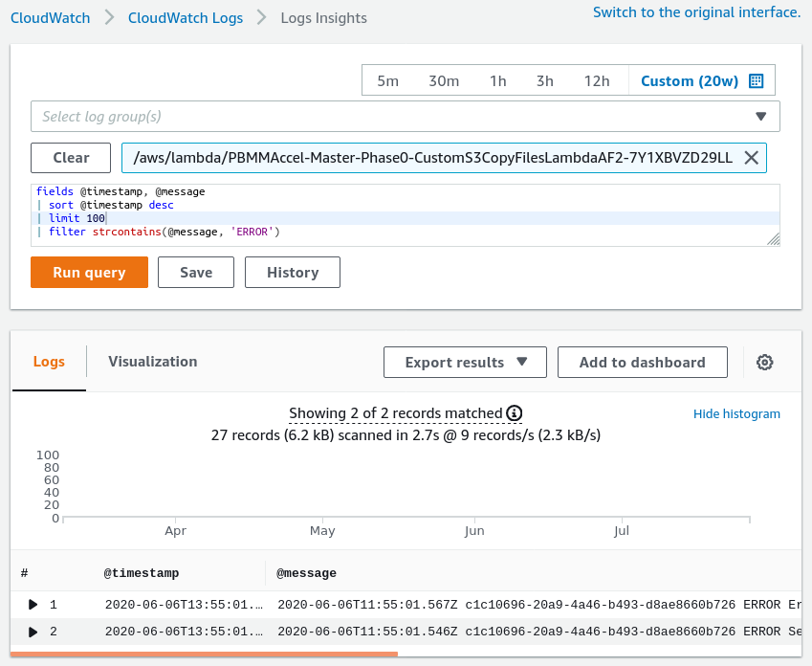
Task: Select the Logs tab
Action: (49, 362)
